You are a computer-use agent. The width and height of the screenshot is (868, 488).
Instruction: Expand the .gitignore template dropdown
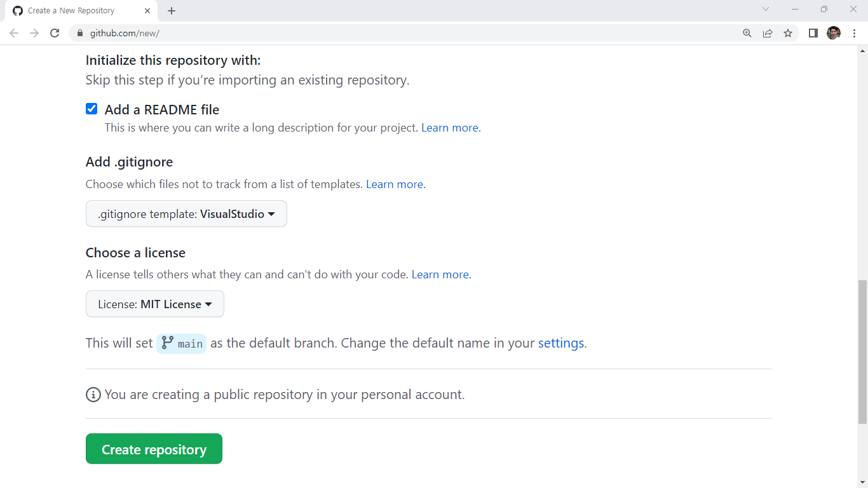[x=186, y=214]
